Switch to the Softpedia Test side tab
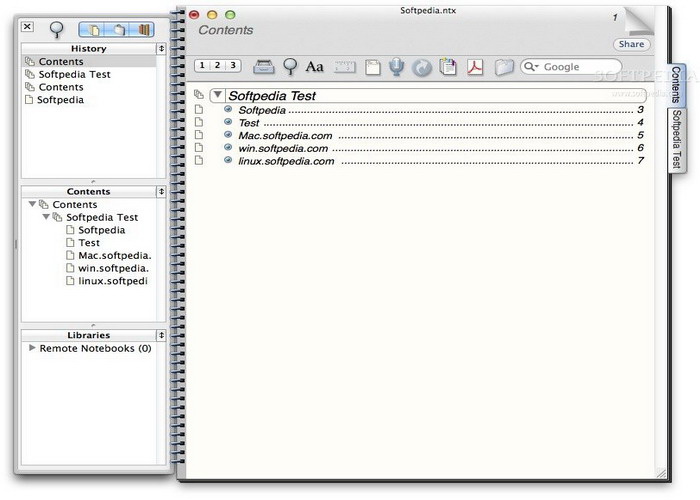This screenshot has width=700, height=500. pos(677,139)
